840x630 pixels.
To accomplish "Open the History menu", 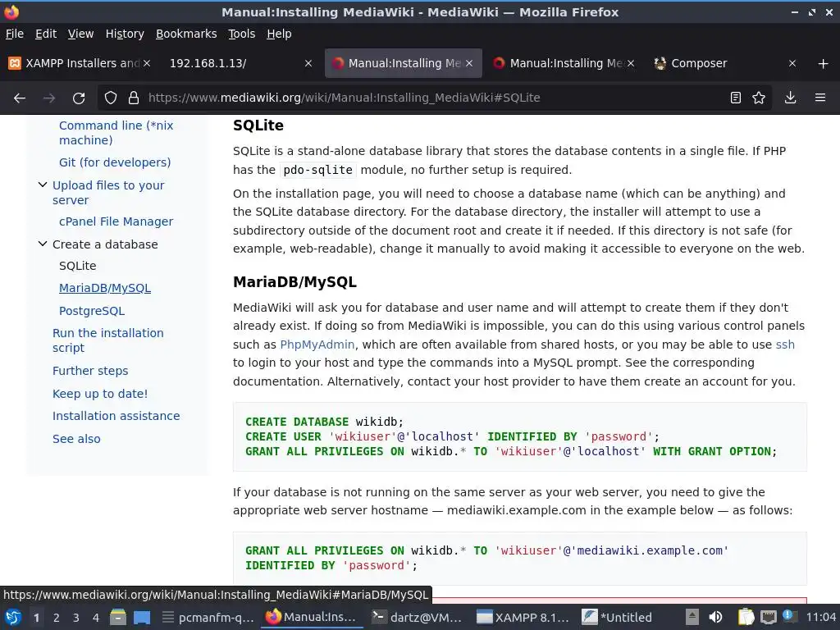I will (125, 34).
